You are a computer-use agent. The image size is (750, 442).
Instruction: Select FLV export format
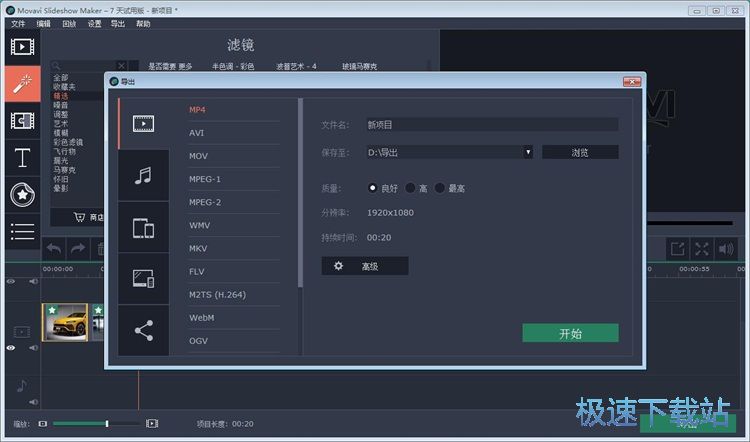coord(197,271)
